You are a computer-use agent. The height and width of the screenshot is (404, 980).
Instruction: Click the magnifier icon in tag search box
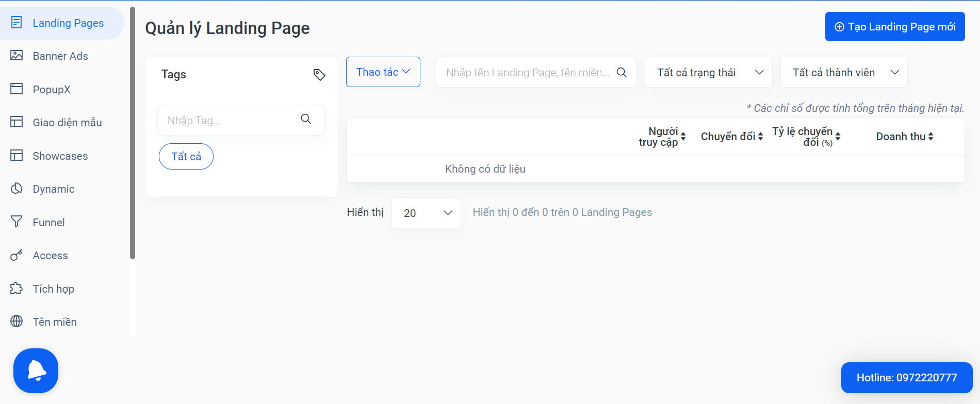click(306, 119)
